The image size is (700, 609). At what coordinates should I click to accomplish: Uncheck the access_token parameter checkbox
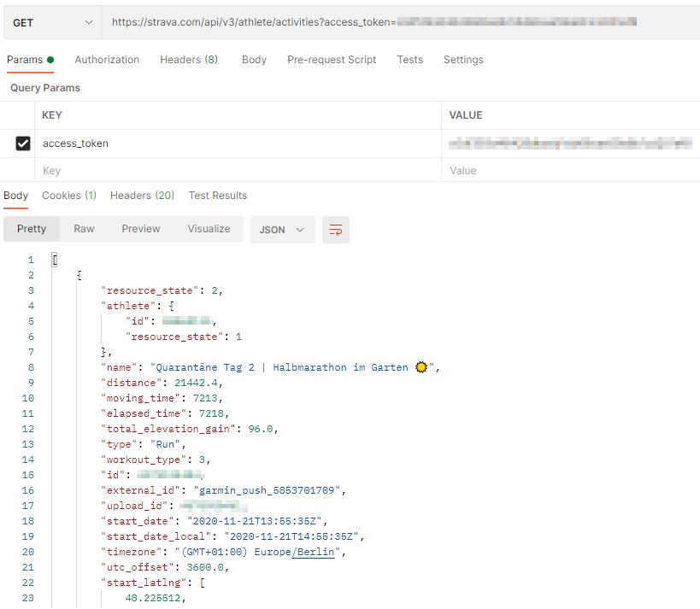tap(23, 143)
